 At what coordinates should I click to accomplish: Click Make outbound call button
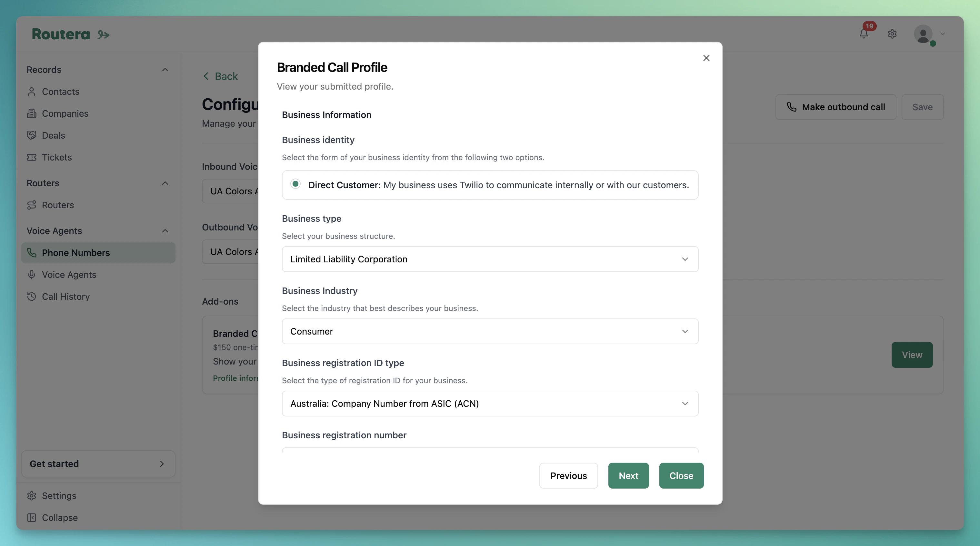pyautogui.click(x=835, y=107)
